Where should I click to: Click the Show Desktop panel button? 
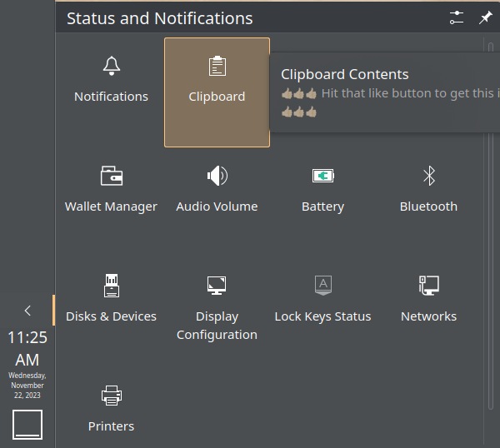(27, 425)
